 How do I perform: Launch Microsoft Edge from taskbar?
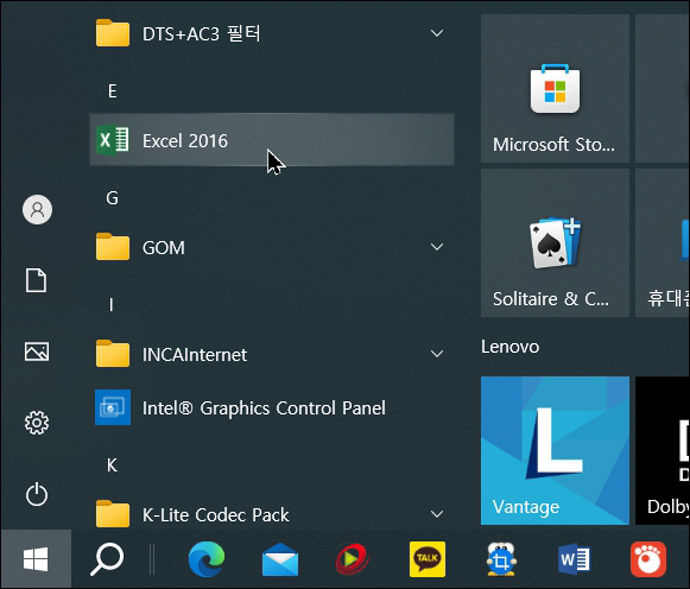point(206,559)
